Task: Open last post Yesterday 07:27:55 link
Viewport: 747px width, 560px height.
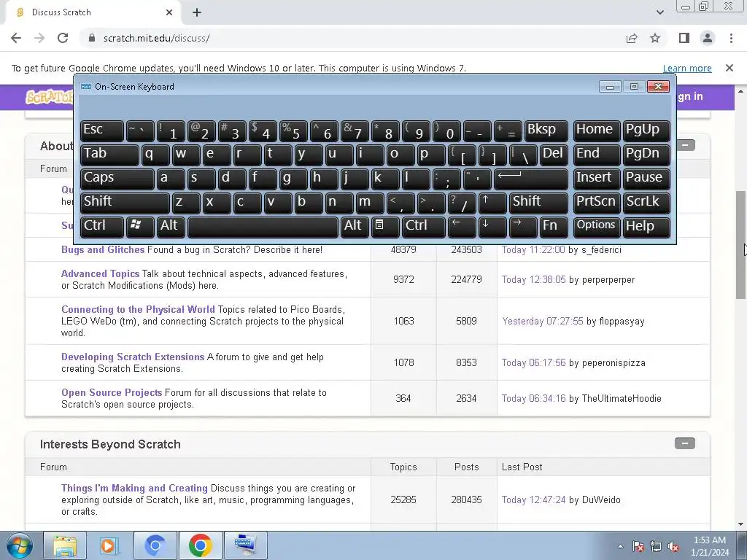Action: click(x=542, y=321)
